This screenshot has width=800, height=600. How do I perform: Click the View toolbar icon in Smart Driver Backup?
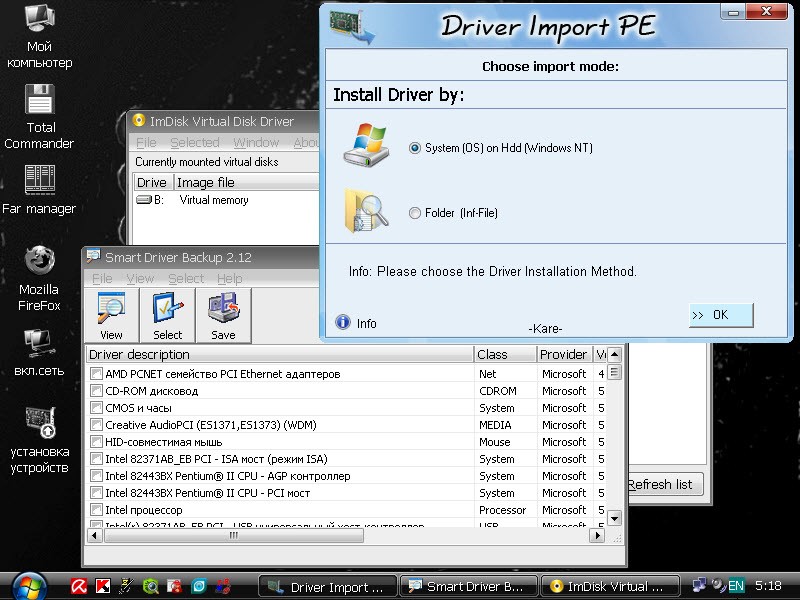point(111,315)
